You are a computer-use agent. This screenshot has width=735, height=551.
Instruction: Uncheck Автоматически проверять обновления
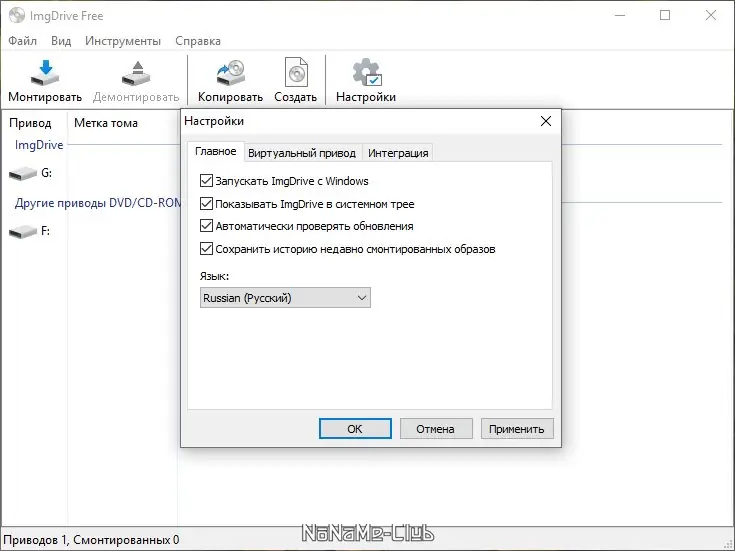click(x=206, y=226)
